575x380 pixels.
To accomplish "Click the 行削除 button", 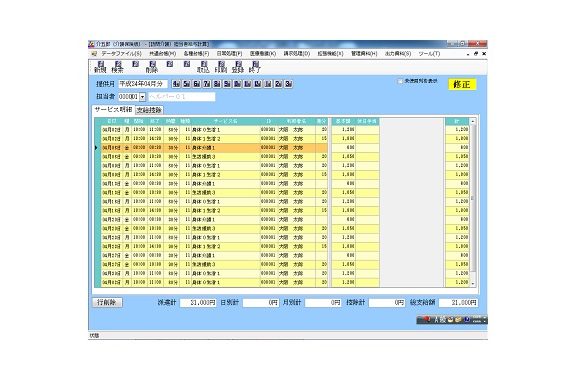I will pyautogui.click(x=107, y=303).
